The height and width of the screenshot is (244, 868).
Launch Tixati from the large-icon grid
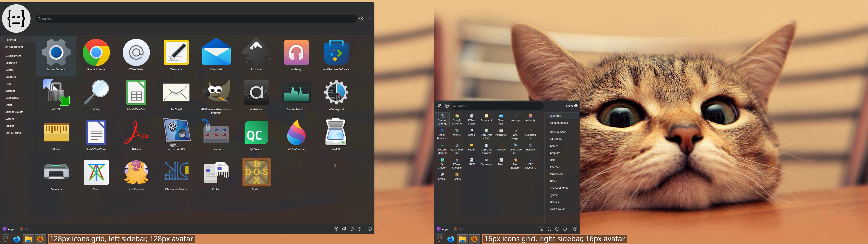click(96, 175)
